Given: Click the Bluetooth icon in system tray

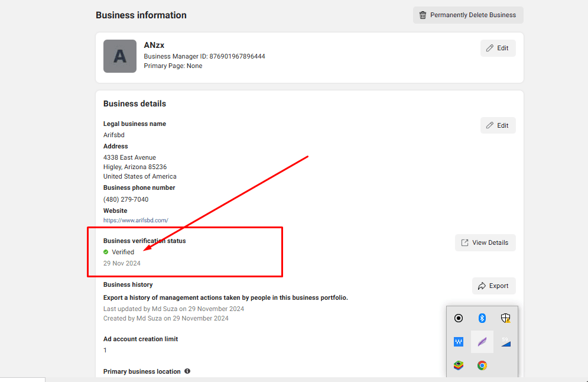Looking at the screenshot, I should 482,318.
